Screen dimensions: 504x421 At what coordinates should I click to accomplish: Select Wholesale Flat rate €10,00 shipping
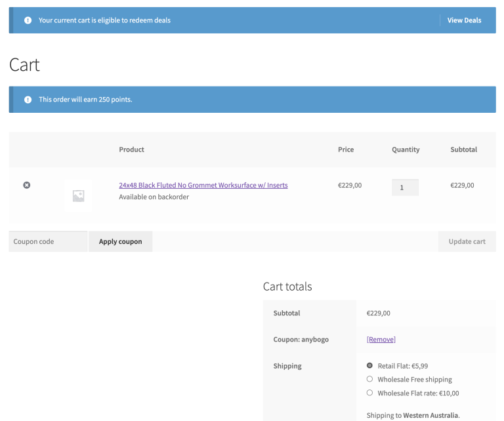[369, 393]
